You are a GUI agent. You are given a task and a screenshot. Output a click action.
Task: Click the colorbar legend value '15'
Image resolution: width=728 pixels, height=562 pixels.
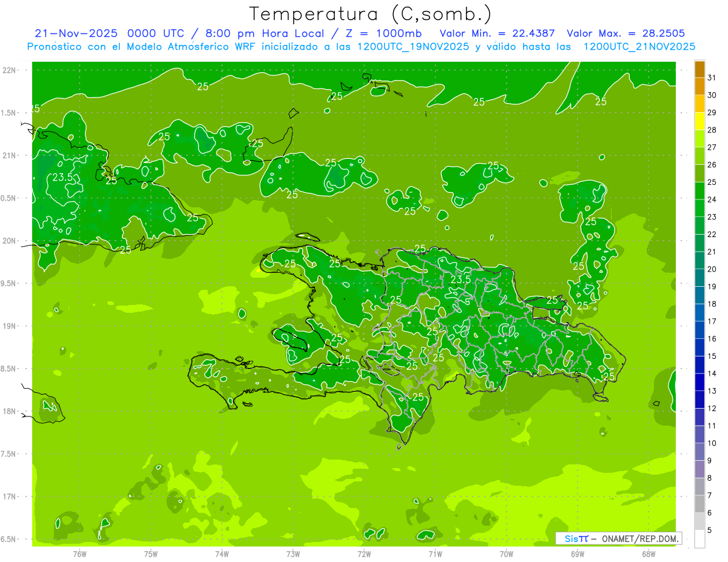(x=712, y=356)
